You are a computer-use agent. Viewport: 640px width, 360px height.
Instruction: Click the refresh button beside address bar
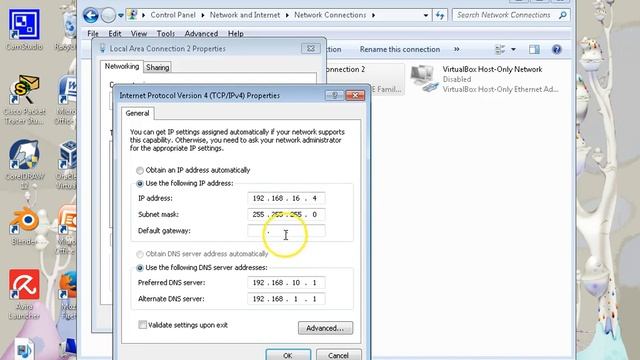440,15
